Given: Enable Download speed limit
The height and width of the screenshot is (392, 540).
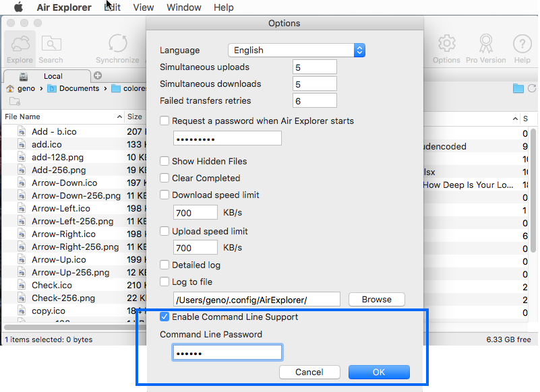Looking at the screenshot, I should click(164, 195).
